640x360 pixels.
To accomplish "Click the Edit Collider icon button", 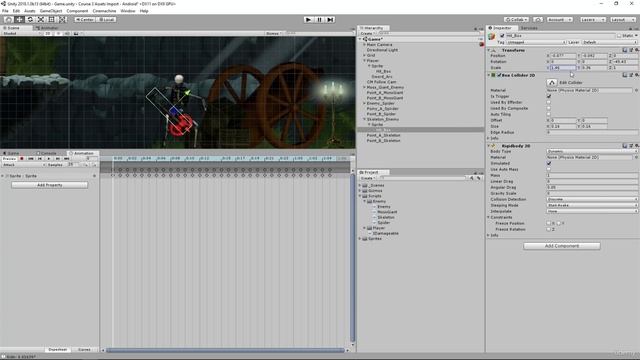I will point(552,82).
